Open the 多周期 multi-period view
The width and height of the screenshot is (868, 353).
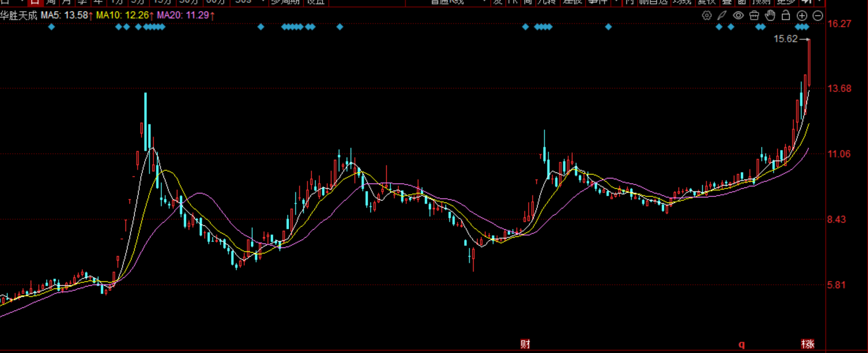pos(285,2)
